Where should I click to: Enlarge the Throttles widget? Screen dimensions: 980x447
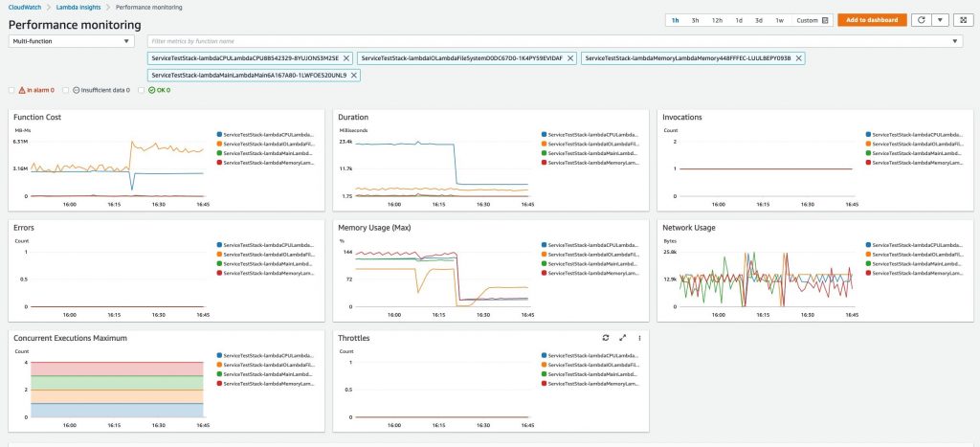[x=622, y=338]
